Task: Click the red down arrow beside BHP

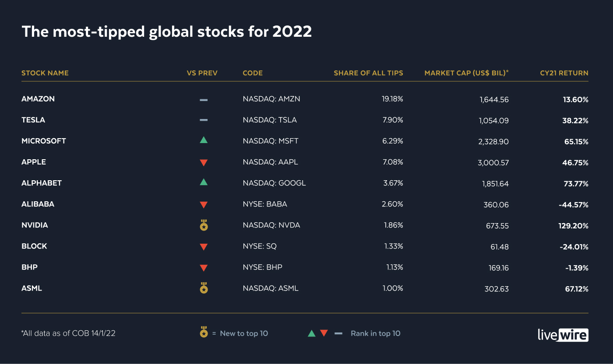Action: tap(204, 268)
